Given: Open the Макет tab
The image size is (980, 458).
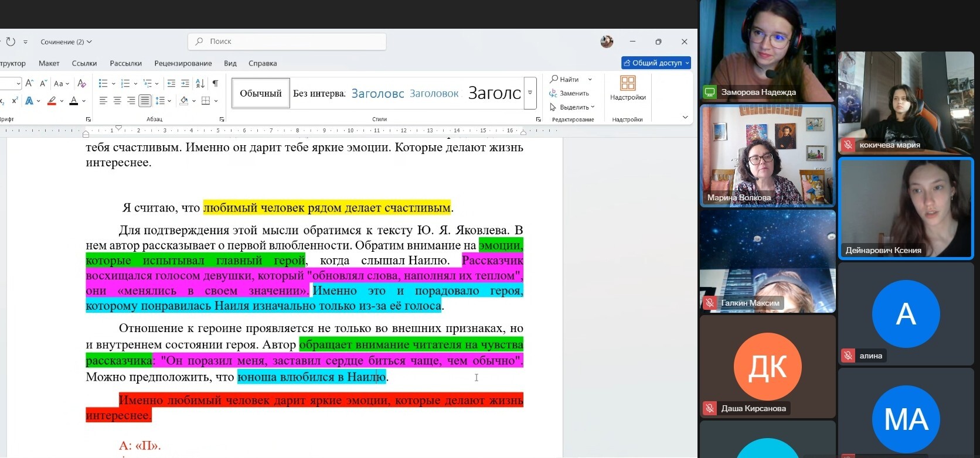Looking at the screenshot, I should pyautogui.click(x=49, y=63).
